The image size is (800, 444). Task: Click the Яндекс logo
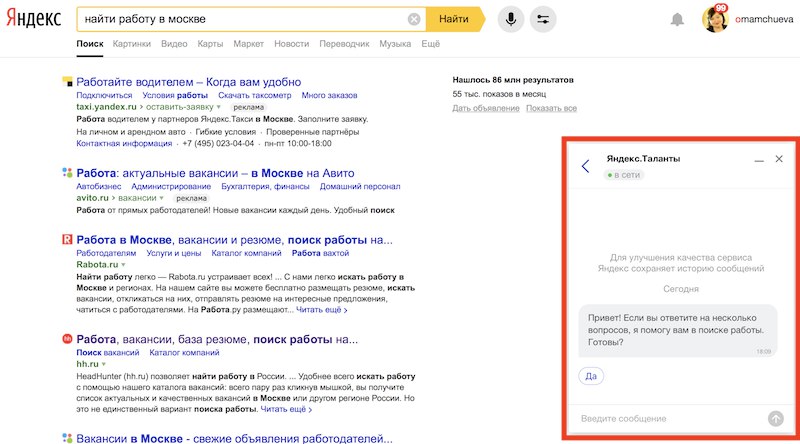[x=34, y=19]
